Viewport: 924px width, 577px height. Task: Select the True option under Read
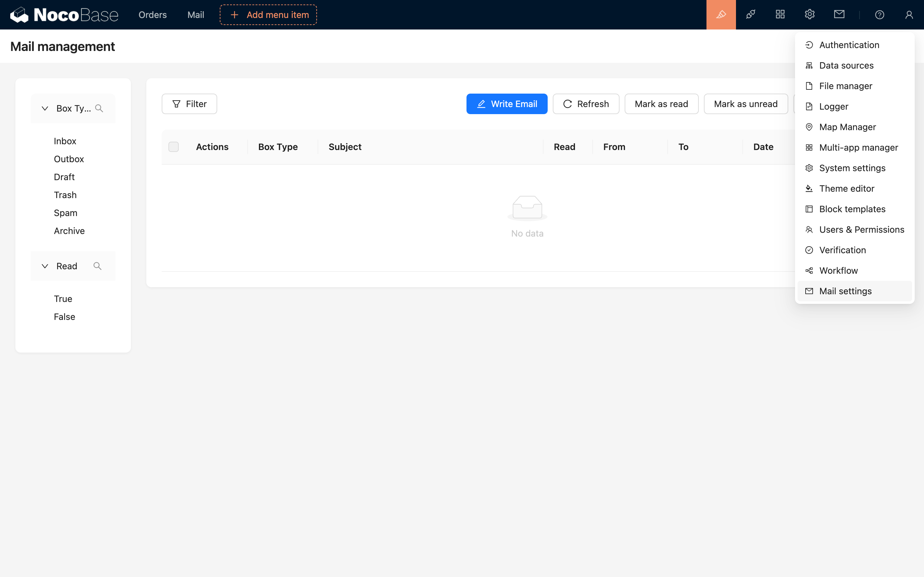pyautogui.click(x=63, y=299)
